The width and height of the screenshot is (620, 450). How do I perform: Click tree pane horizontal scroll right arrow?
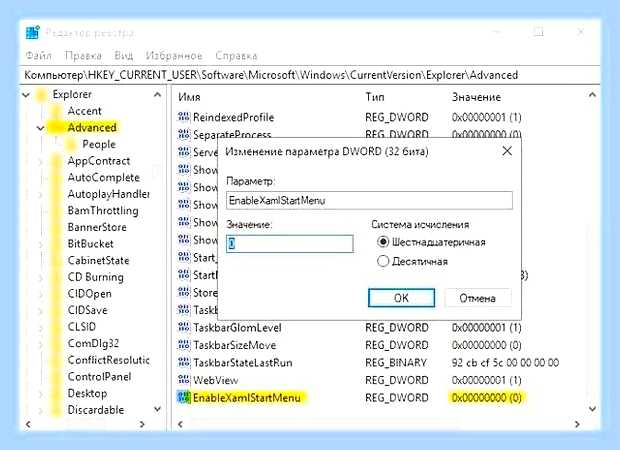(142, 424)
